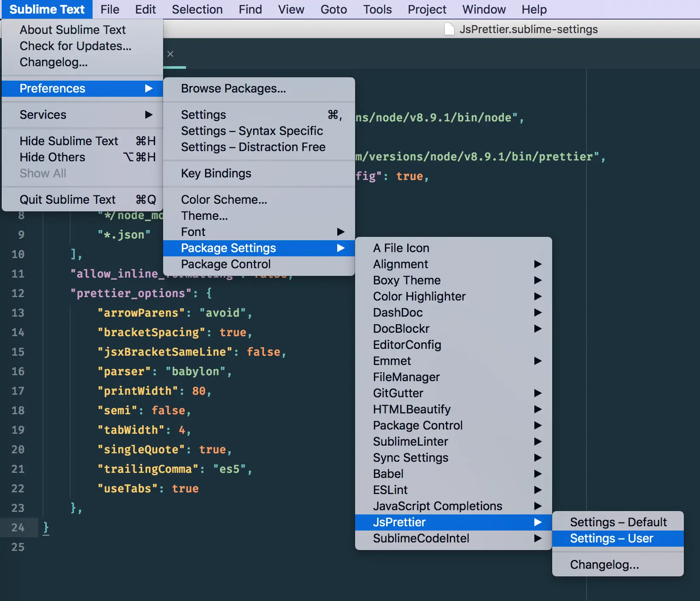Open JsPrettier Settings – Default
The image size is (700, 601).
(x=618, y=522)
